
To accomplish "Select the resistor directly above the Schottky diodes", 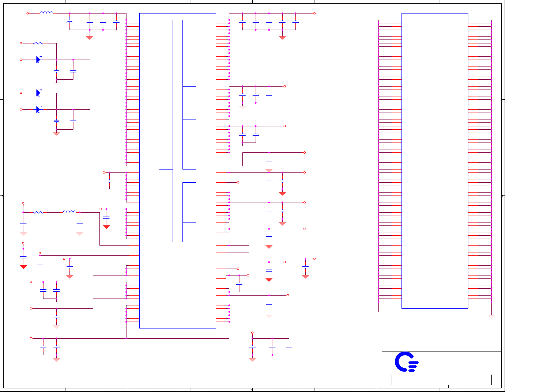I will tap(38, 43).
